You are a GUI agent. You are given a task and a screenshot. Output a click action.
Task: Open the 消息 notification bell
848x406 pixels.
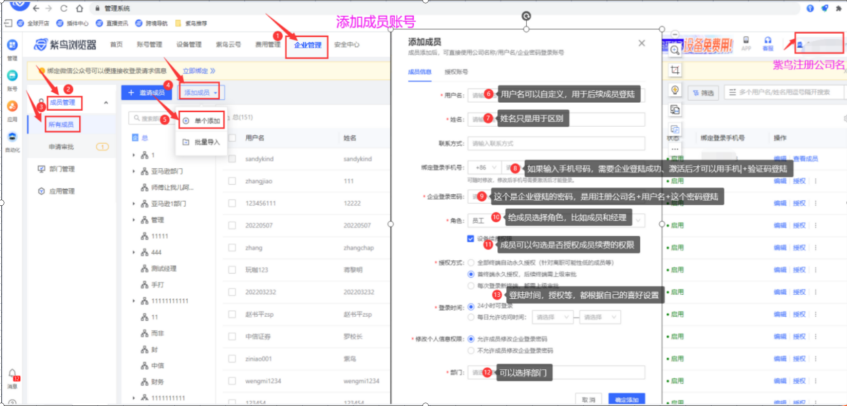13,376
